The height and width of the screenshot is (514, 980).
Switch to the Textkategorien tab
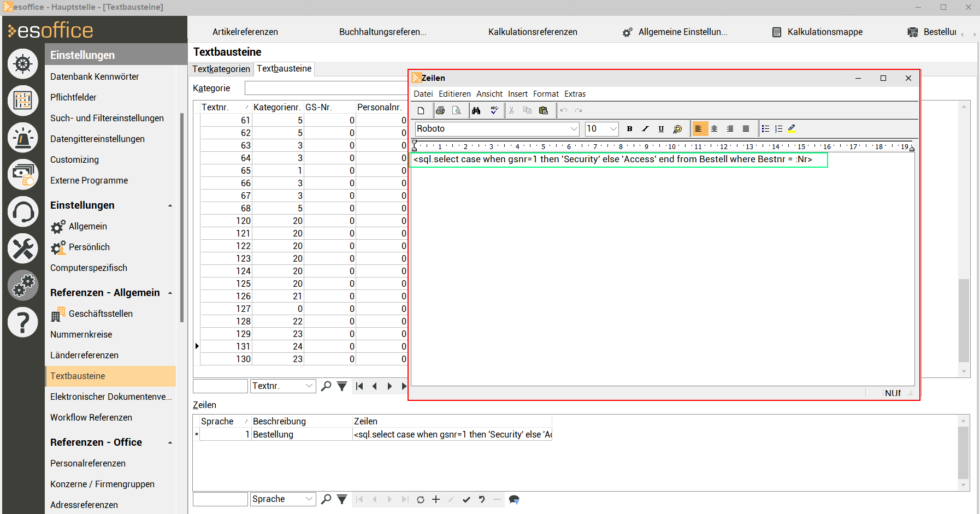pos(221,69)
